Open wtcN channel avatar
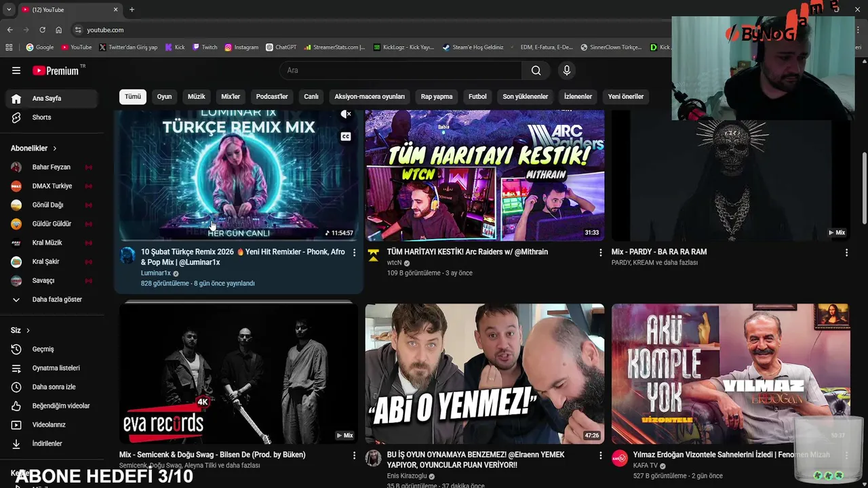Screen dimensions: 868x488 click(374, 256)
